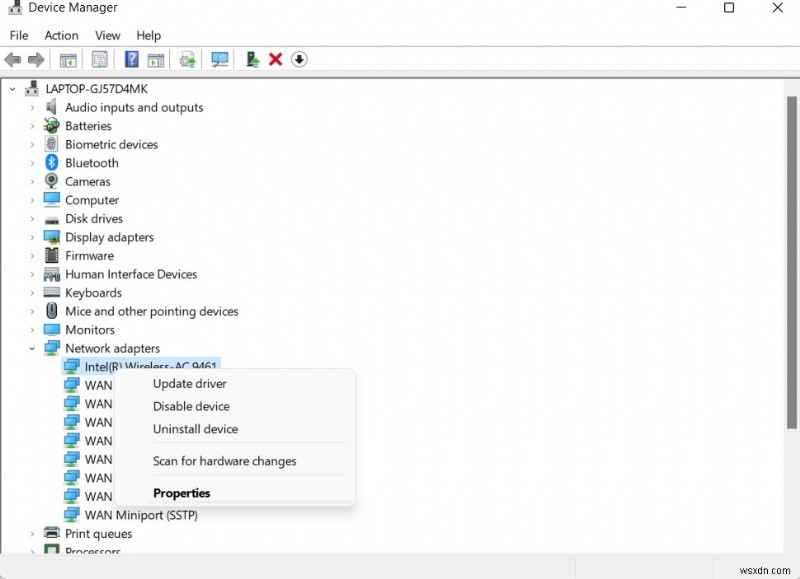Click the Scan for hardware changes toolbar icon
This screenshot has width=800, height=579.
(220, 60)
